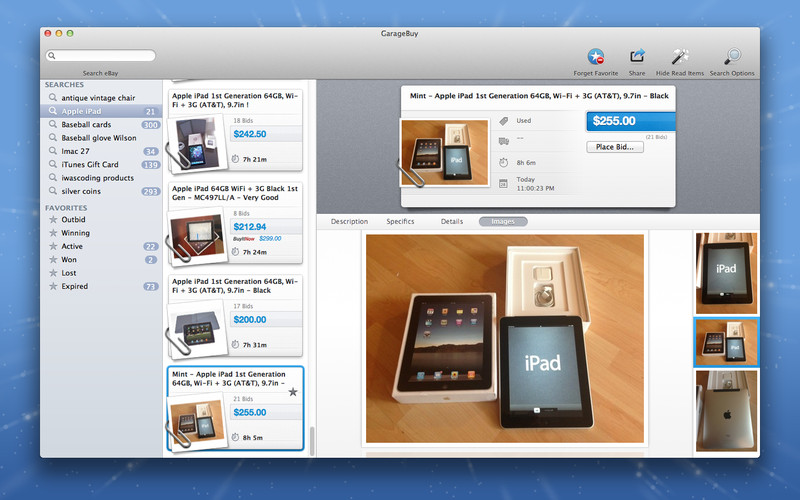The image size is (800, 500).
Task: Click the condition tag icon beside Used
Action: coord(504,121)
